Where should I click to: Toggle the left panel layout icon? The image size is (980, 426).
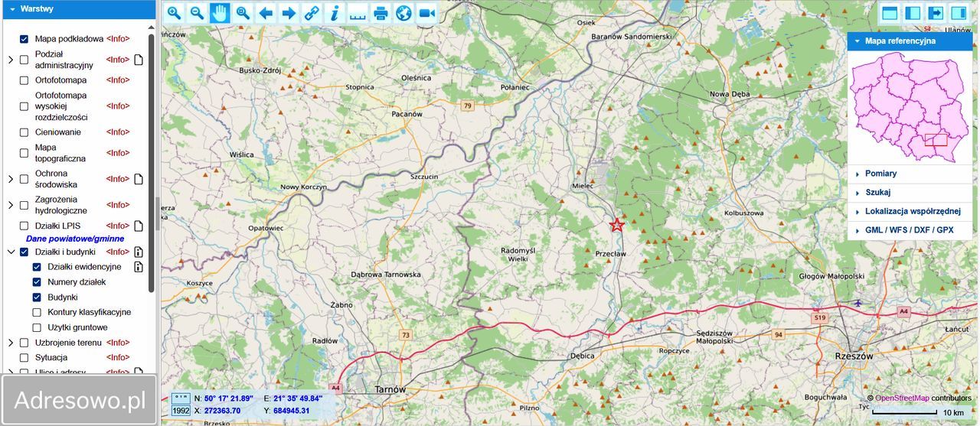pos(913,13)
